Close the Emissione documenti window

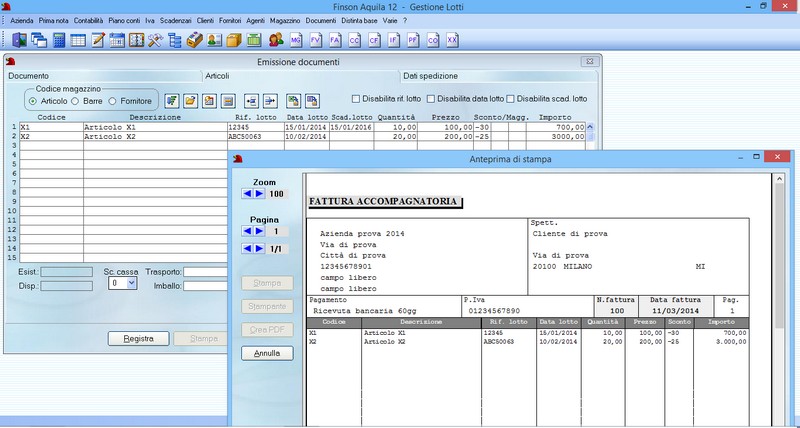(589, 61)
